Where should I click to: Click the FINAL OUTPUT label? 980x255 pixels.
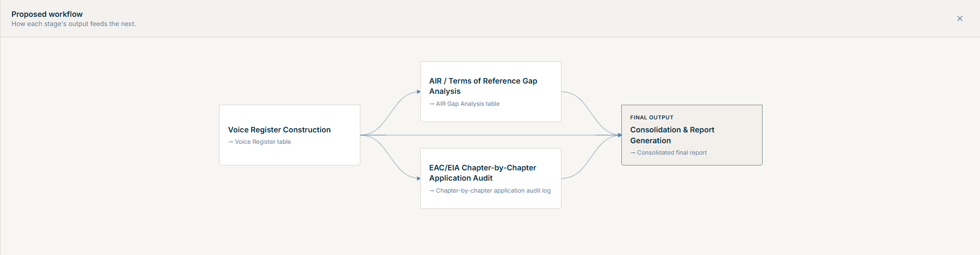point(652,117)
